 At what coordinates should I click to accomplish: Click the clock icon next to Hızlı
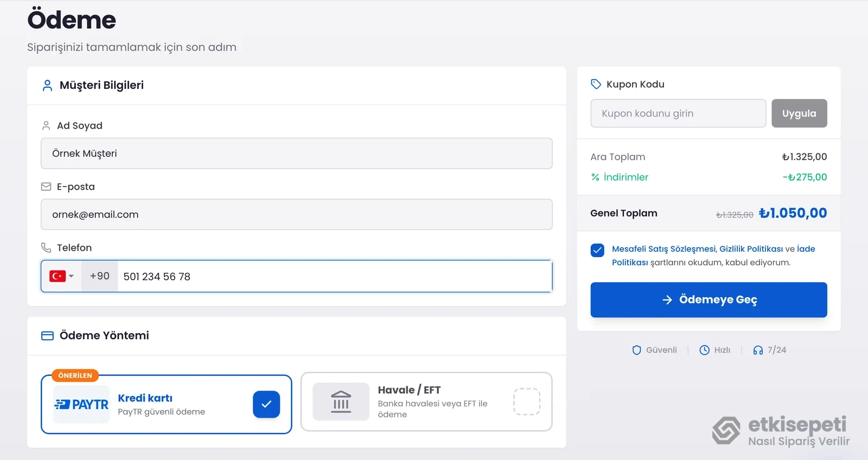tap(704, 350)
